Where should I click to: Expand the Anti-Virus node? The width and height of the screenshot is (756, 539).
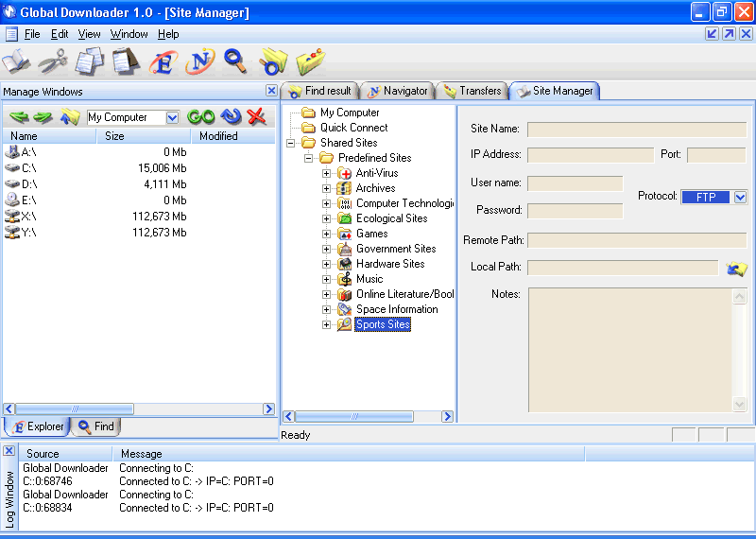coord(326,173)
